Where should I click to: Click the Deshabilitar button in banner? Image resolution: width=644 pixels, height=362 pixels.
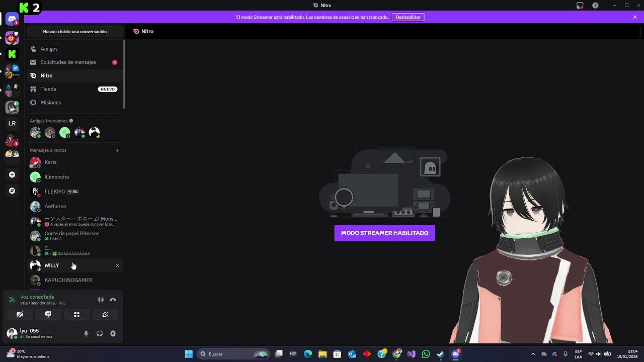(x=408, y=17)
